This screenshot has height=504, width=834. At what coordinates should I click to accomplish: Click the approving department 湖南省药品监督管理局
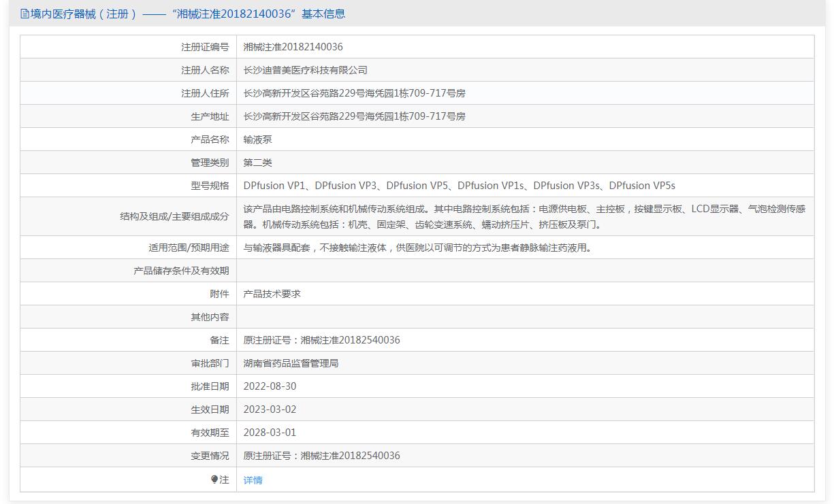(291, 363)
